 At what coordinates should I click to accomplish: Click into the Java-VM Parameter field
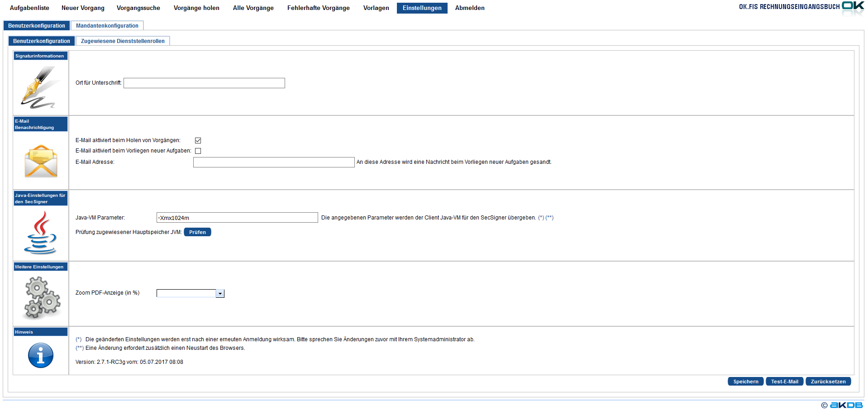(237, 218)
